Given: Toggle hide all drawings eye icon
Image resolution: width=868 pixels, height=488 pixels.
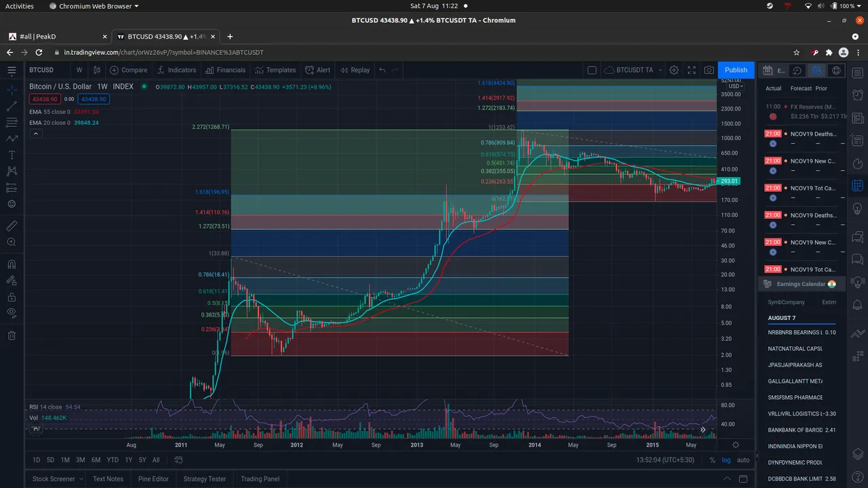Looking at the screenshot, I should [12, 312].
